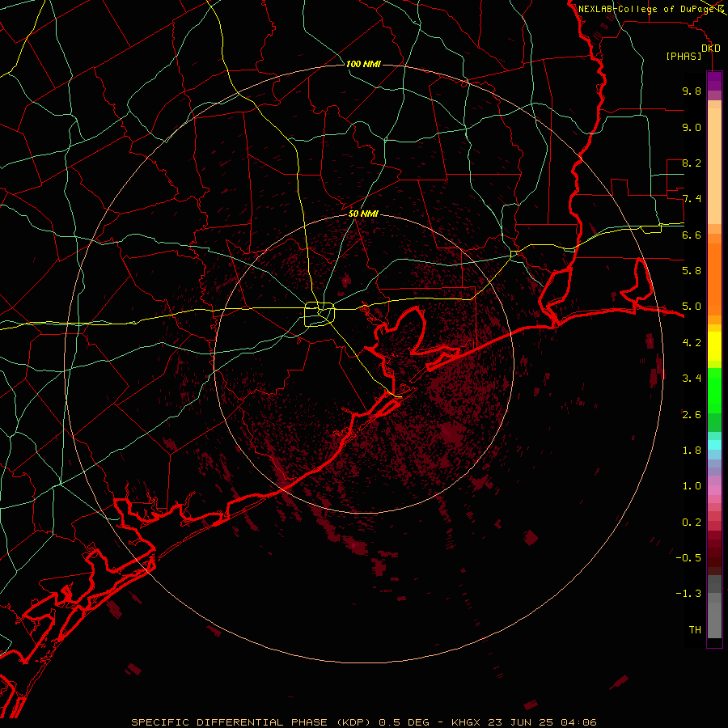Pick the yellow colorbar segment beside 4.2

(x=714, y=346)
